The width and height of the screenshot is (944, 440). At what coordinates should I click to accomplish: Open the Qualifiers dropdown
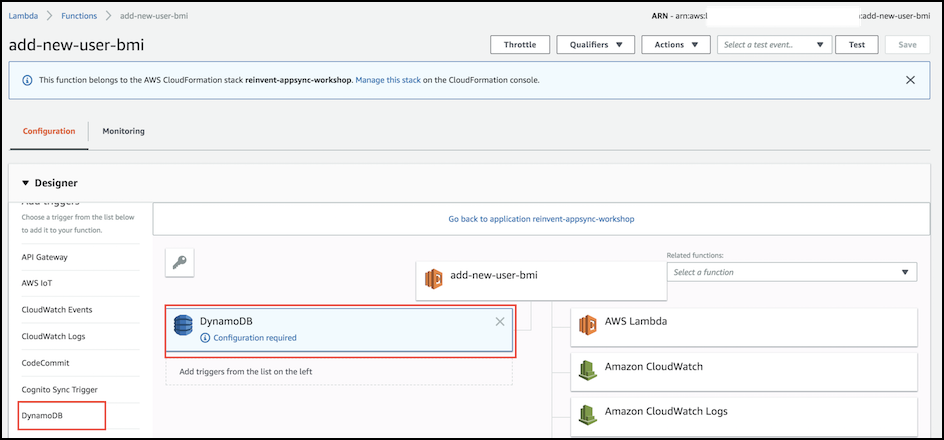pos(596,45)
